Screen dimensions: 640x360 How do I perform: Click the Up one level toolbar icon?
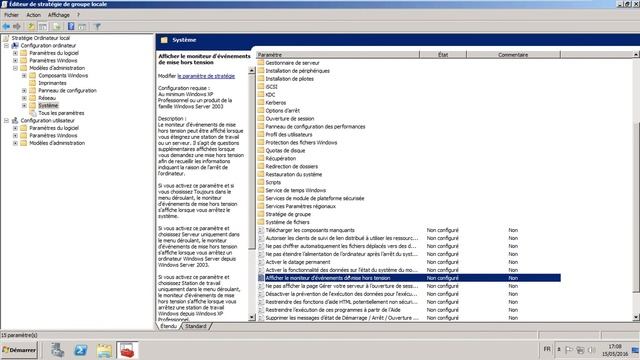31,27
